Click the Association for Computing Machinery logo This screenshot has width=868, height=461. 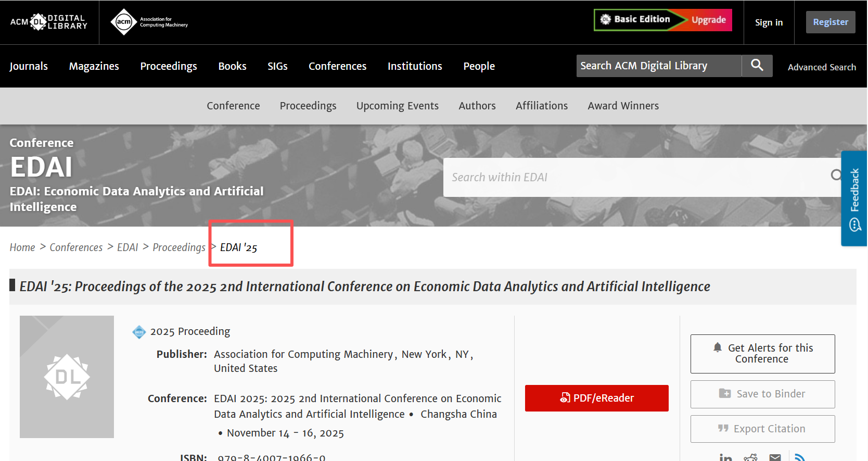[x=149, y=22]
